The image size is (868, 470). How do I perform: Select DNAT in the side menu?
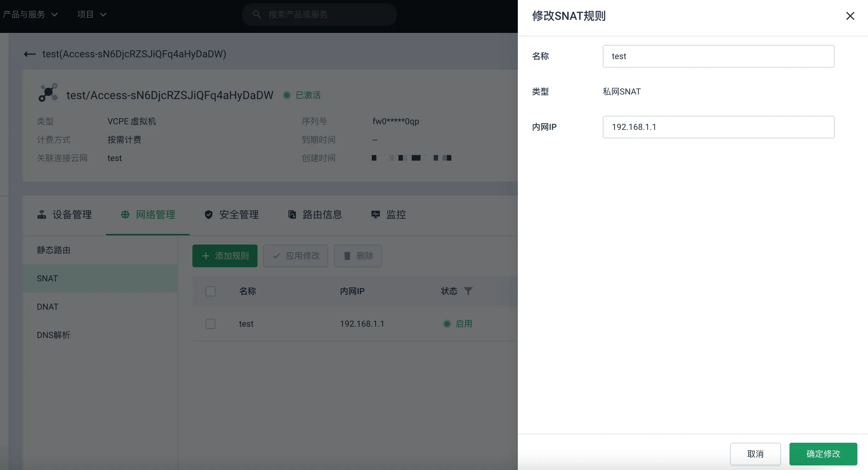100,307
